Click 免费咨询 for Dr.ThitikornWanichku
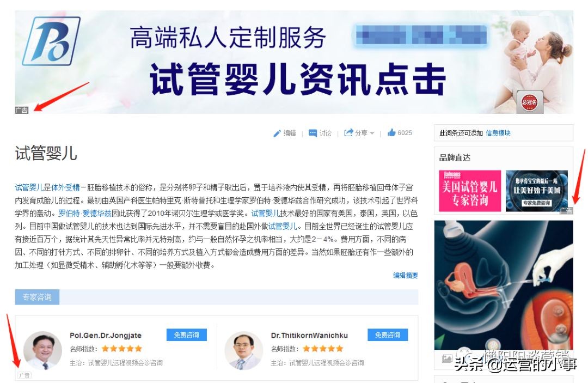Viewport: 588px width, 383px height. [388, 335]
